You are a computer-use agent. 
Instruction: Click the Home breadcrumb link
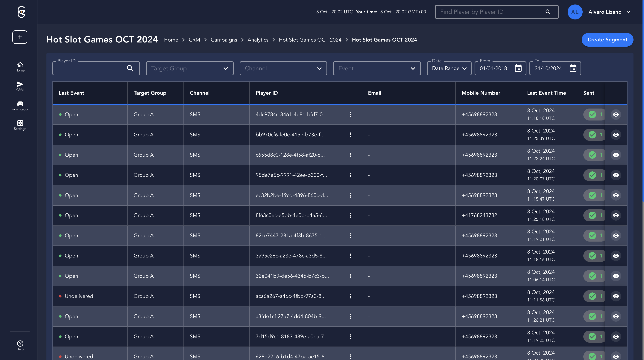point(171,40)
